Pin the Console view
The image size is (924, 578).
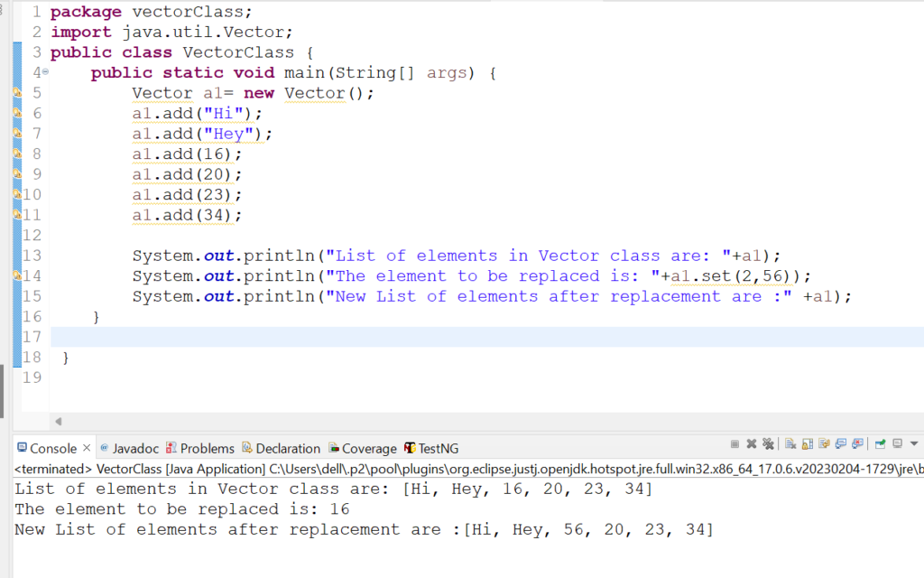point(881,444)
